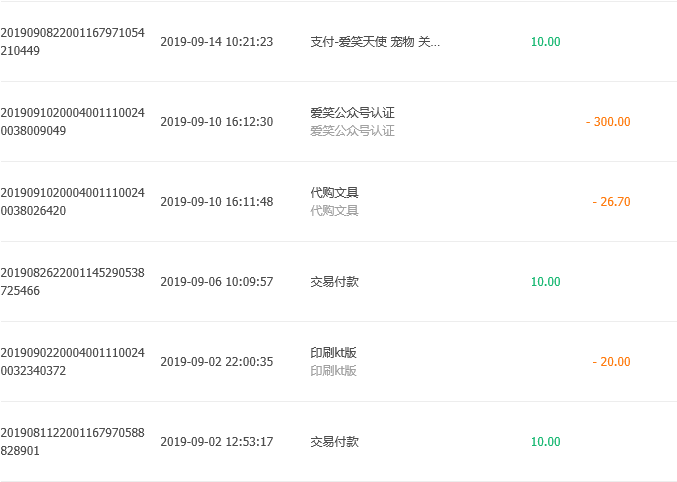Viewport: 677px width, 482px height.
Task: Click order number ending 0038009049
Action: [x=73, y=121]
